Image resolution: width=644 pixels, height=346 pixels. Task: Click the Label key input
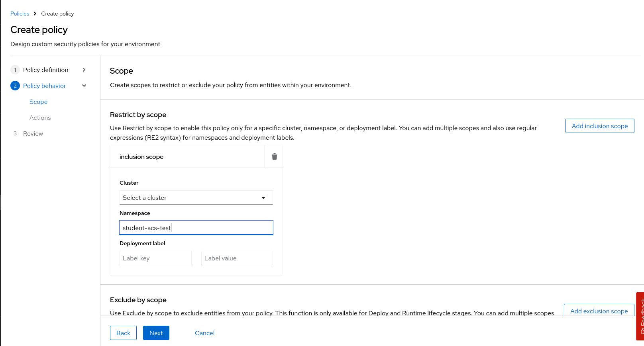[155, 258]
